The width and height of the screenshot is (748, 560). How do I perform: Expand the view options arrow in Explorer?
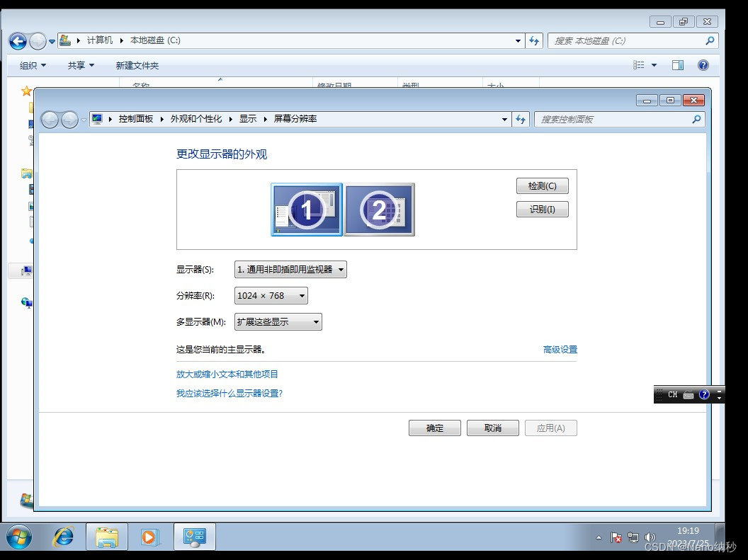[654, 65]
